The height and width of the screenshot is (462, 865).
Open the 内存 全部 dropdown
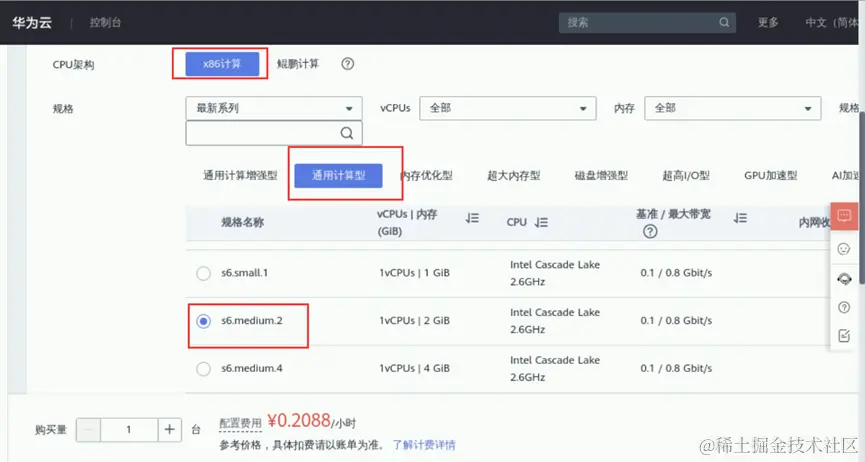pos(733,108)
